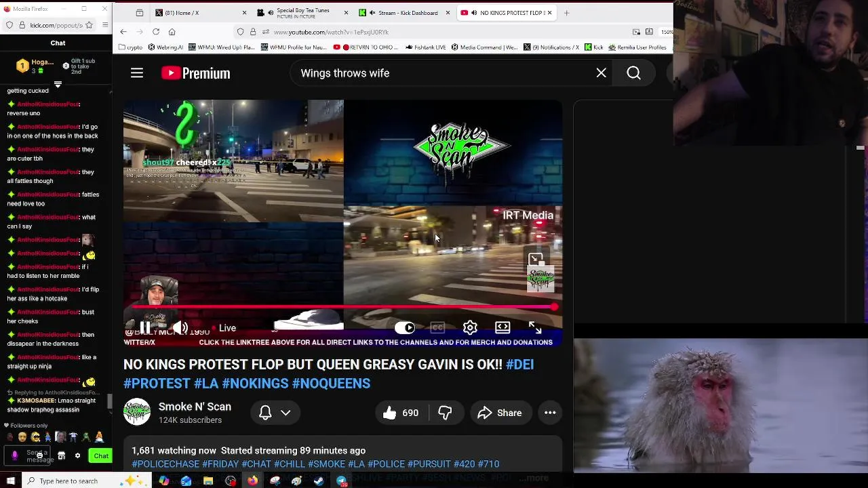Screen dimensions: 868x488
Task: Toggle closed captions CC button
Action: (x=437, y=328)
